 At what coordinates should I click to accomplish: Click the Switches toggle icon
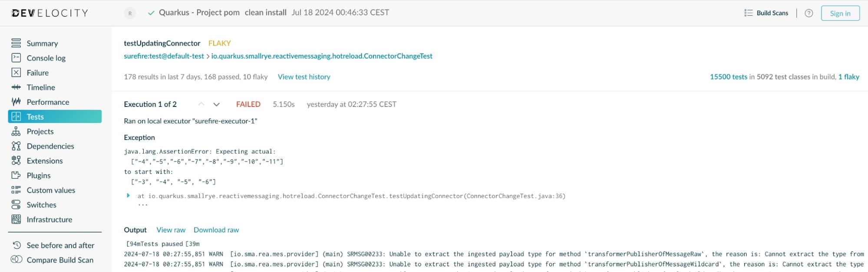click(x=16, y=205)
